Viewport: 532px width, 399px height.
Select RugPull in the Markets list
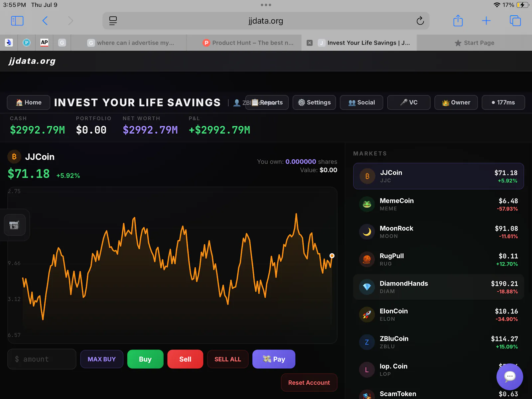pos(439,259)
